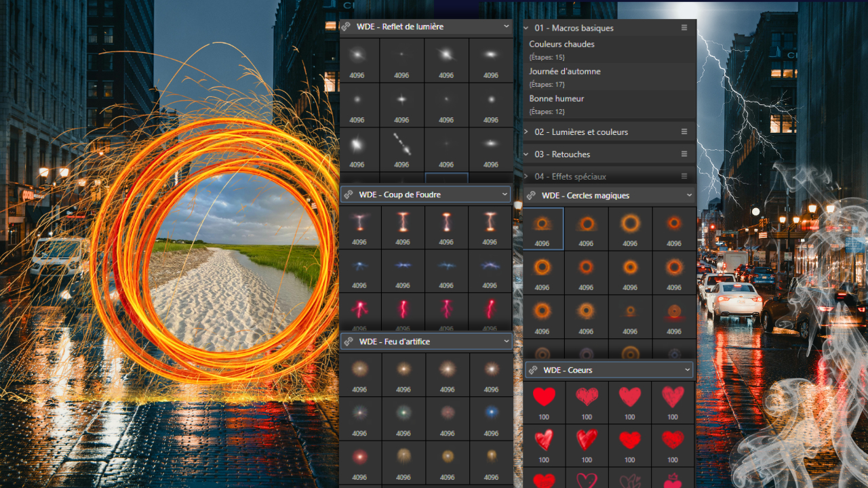This screenshot has width=868, height=488.
Task: Expand the 02 - Lumières et couleurs group
Action: (526, 132)
